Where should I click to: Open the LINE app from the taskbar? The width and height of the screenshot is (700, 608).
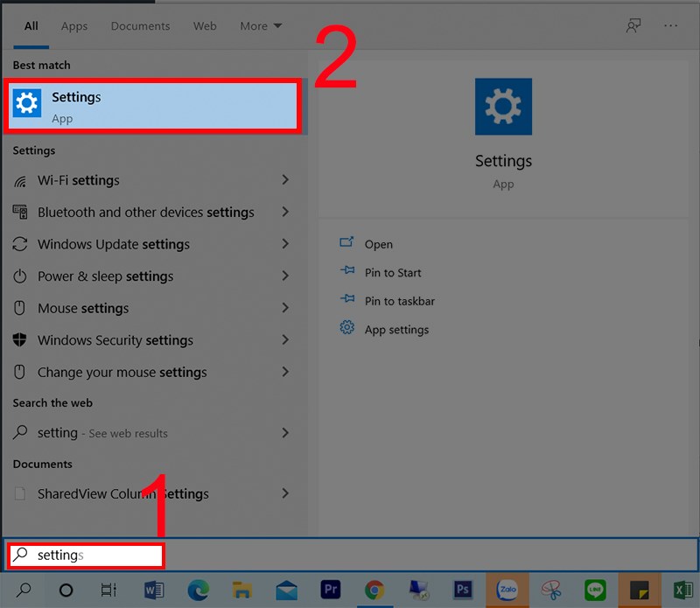595,590
